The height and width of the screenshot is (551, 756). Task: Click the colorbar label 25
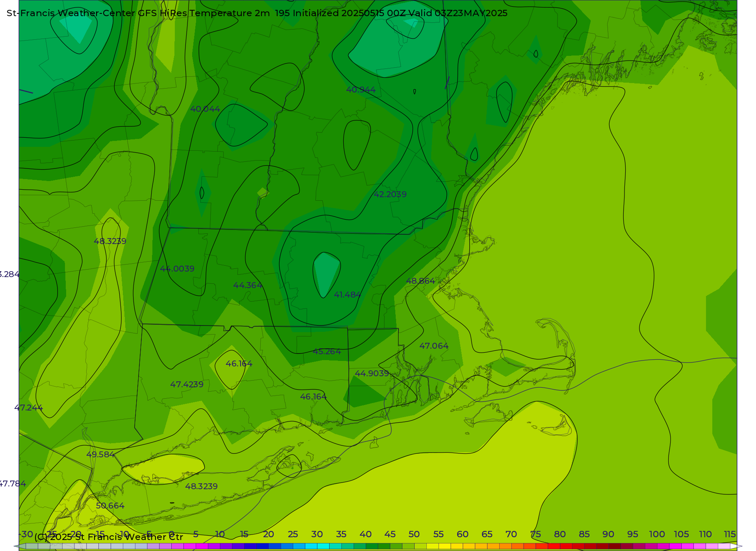point(293,534)
